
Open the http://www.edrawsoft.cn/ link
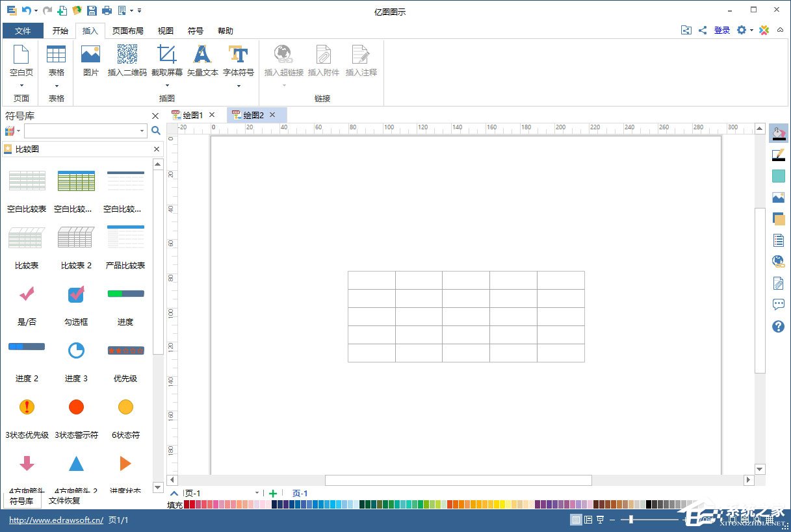(57, 520)
